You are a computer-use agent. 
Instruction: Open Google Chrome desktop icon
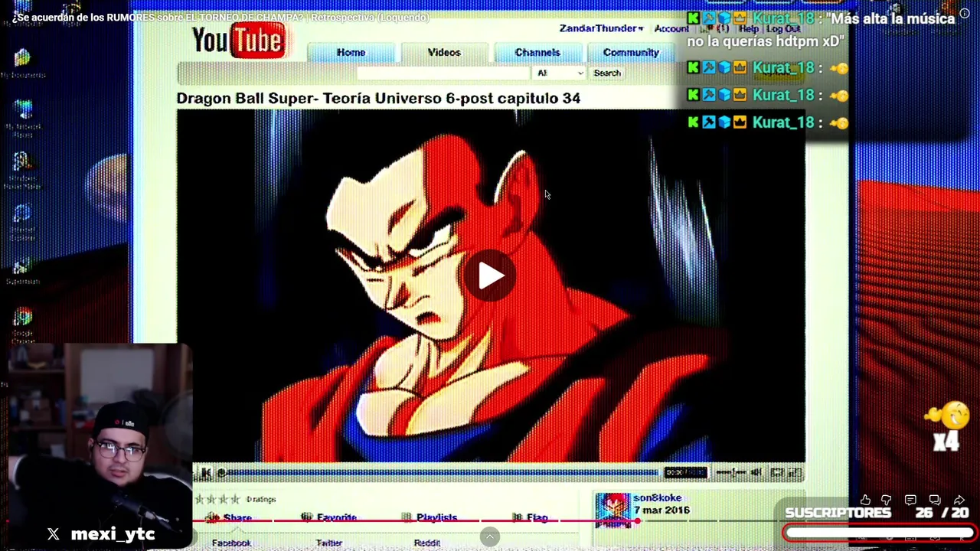click(x=22, y=325)
